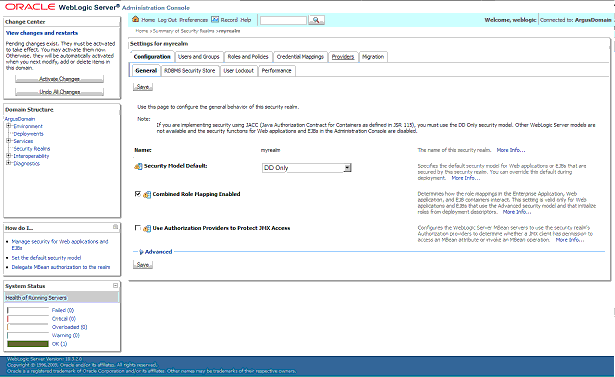This screenshot has width=615, height=377.
Task: Expand the Interoperability tree node
Action: click(8, 155)
